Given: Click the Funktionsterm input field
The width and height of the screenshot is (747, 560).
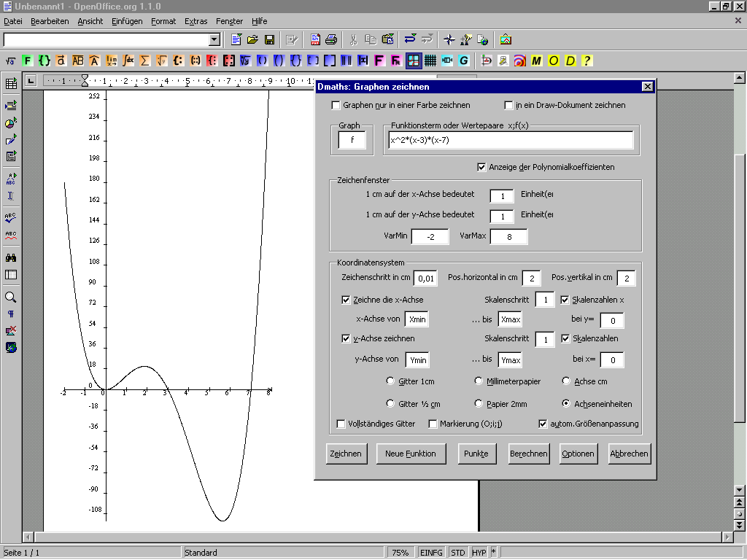Looking at the screenshot, I should (x=511, y=140).
